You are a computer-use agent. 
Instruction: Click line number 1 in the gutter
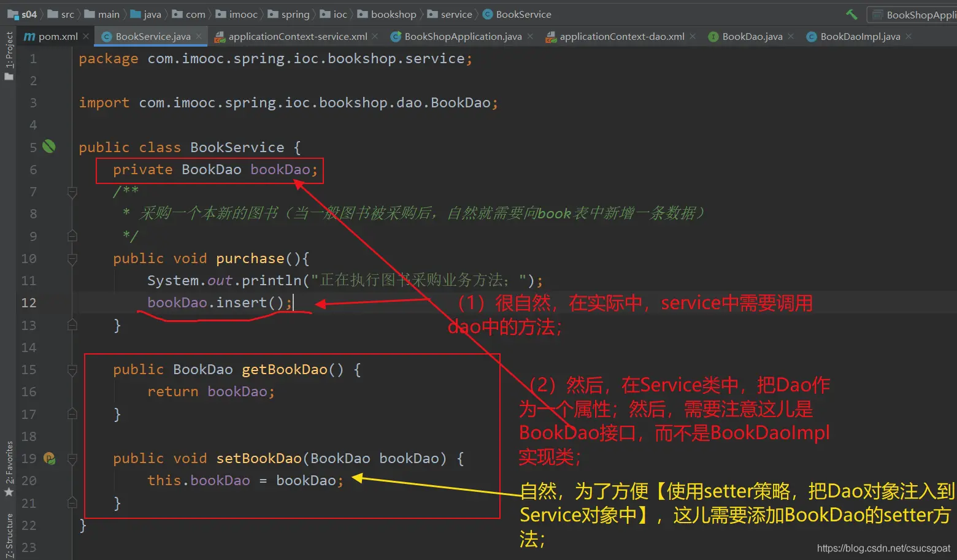point(33,59)
